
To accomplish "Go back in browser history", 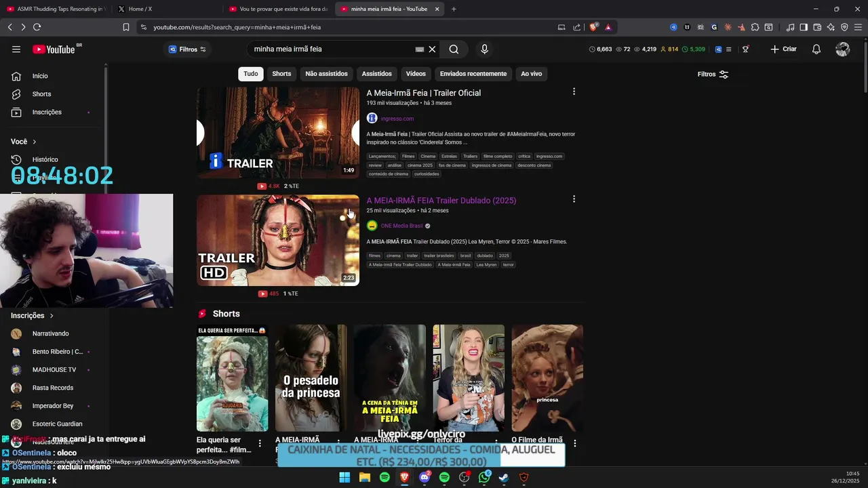I will [x=9, y=27].
